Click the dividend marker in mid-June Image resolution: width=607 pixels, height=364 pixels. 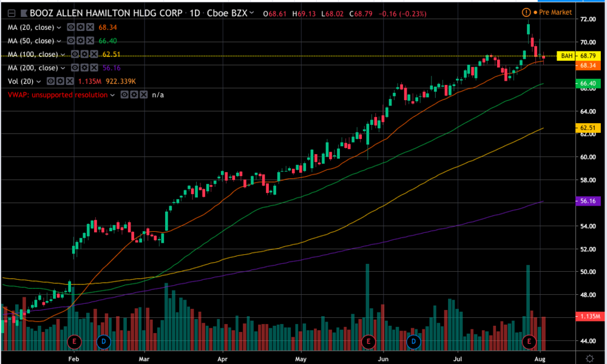pos(413,342)
